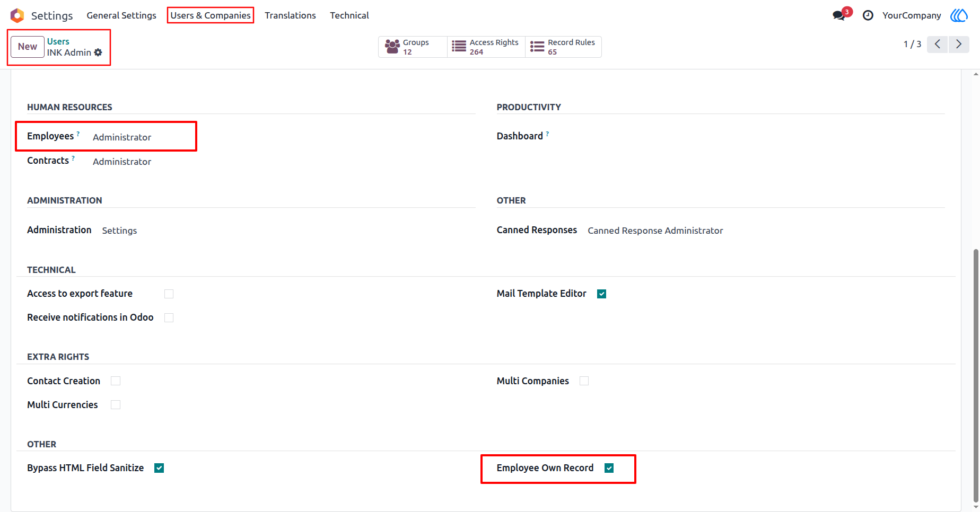Click the user avatar icon top right
Screen dimensions: 980x512
pyautogui.click(x=959, y=15)
